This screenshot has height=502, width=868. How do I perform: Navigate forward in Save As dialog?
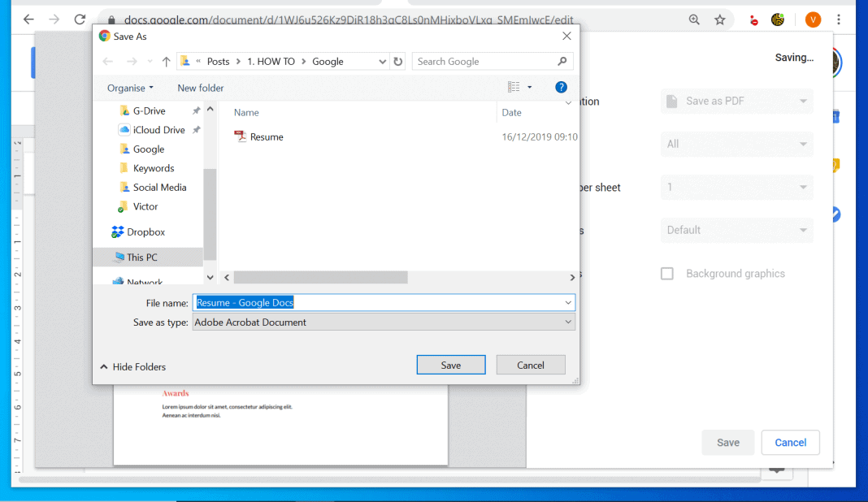click(x=132, y=62)
